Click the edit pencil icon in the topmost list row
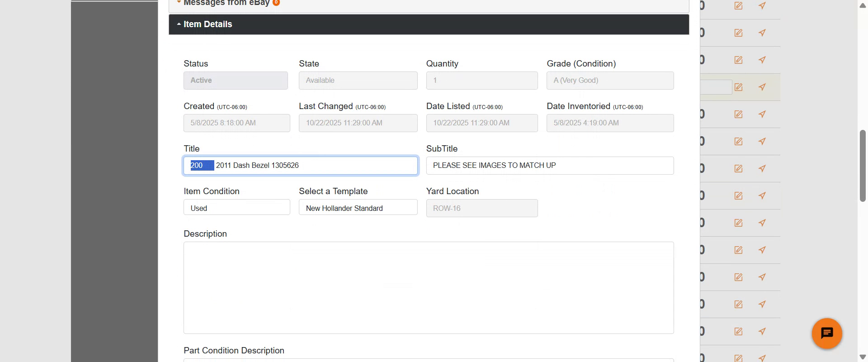Image resolution: width=868 pixels, height=362 pixels. coord(738,6)
